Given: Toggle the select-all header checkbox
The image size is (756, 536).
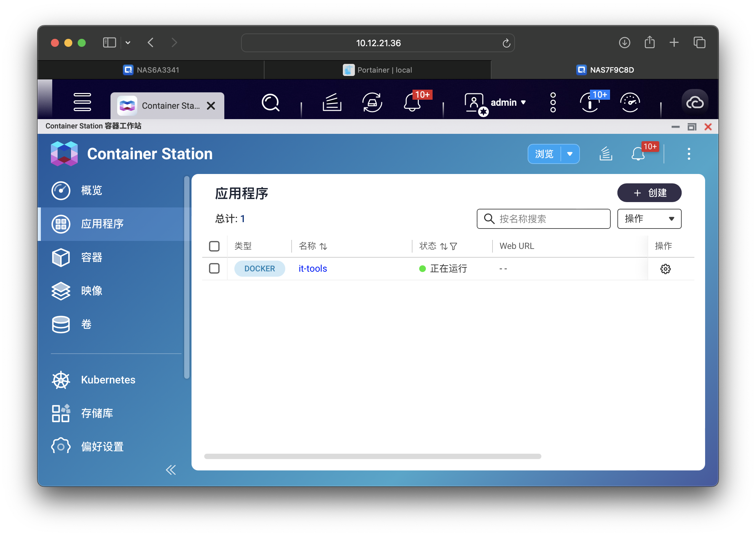Looking at the screenshot, I should (x=214, y=246).
